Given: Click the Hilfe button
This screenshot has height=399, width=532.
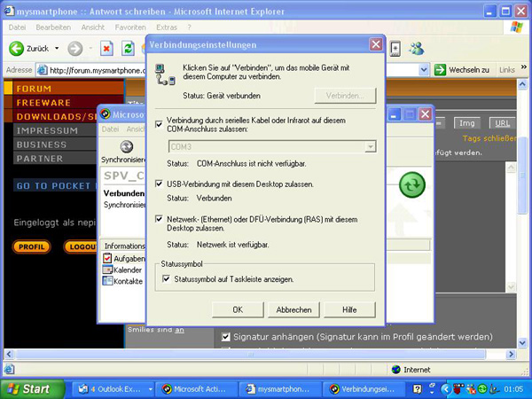Looking at the screenshot, I should pos(349,309).
